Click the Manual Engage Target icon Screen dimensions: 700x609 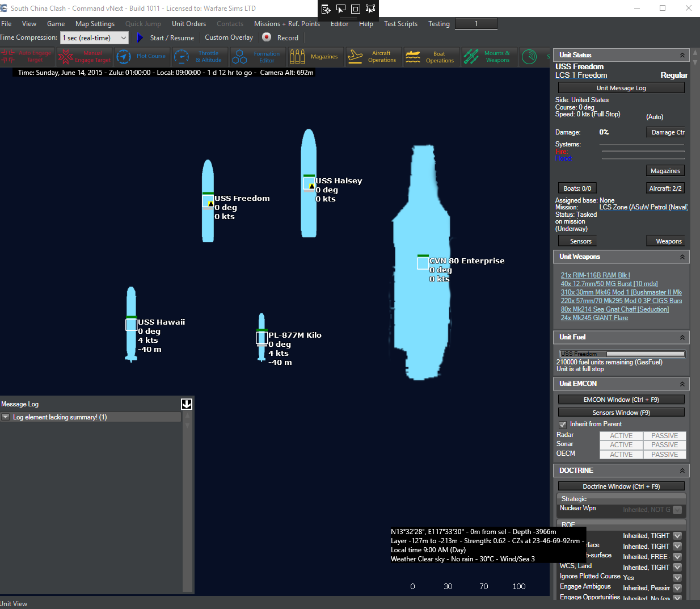click(85, 57)
